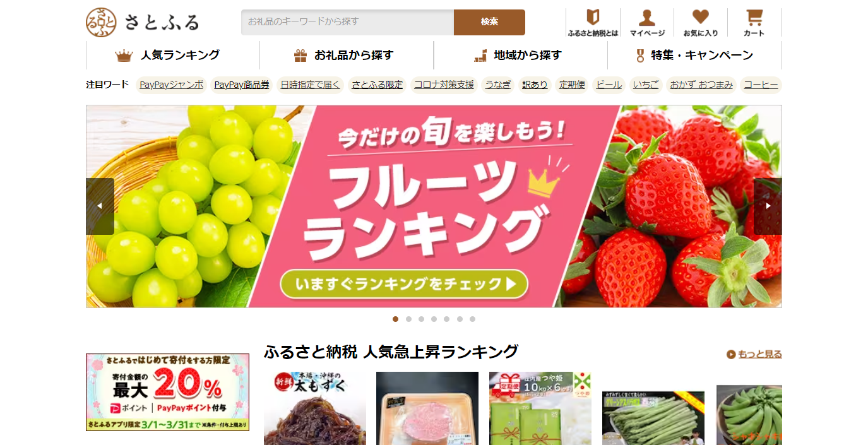
Task: Show previous banner with left arrow
Action: click(100, 206)
